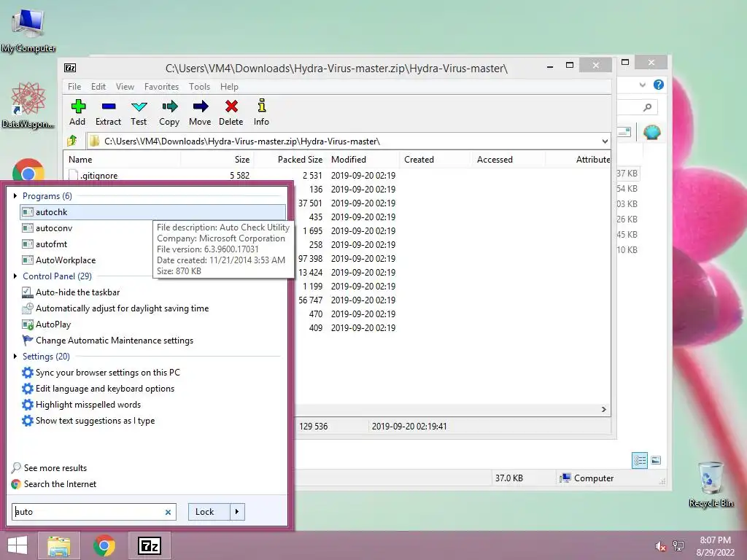Switch Explorer to large icons view
The height and width of the screenshot is (560, 747).
[x=656, y=460]
